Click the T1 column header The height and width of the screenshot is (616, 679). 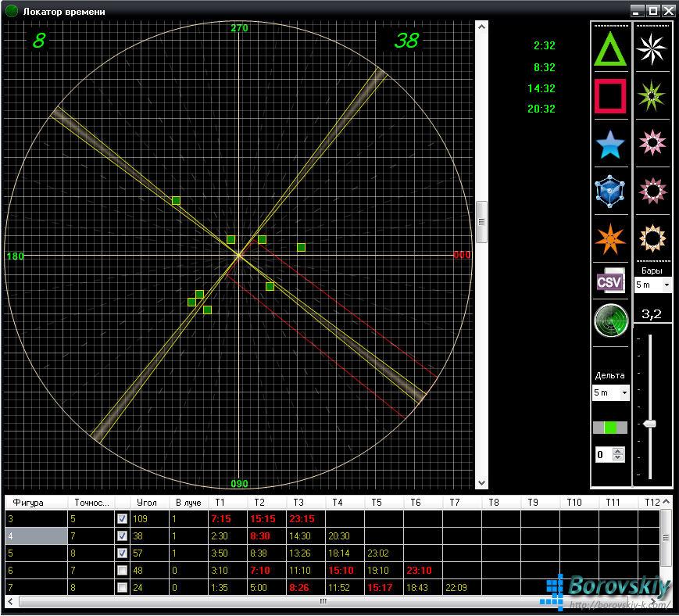pyautogui.click(x=228, y=503)
